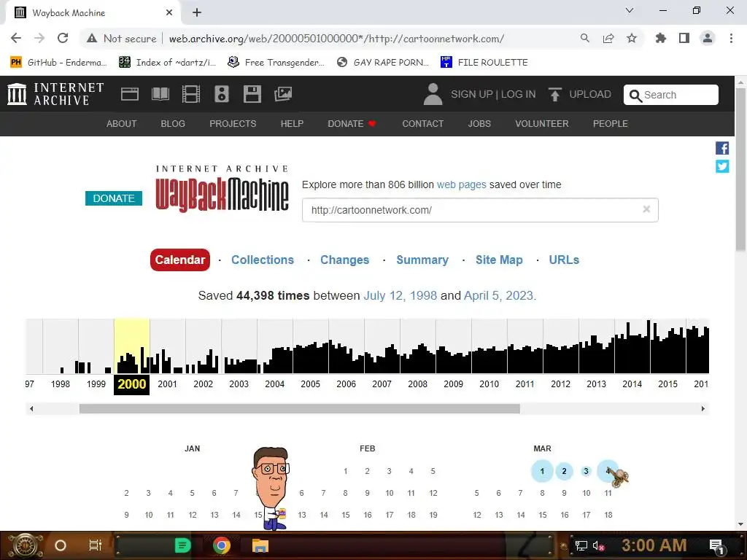Clear the URL field with the X icon
This screenshot has width=747, height=560.
(646, 209)
